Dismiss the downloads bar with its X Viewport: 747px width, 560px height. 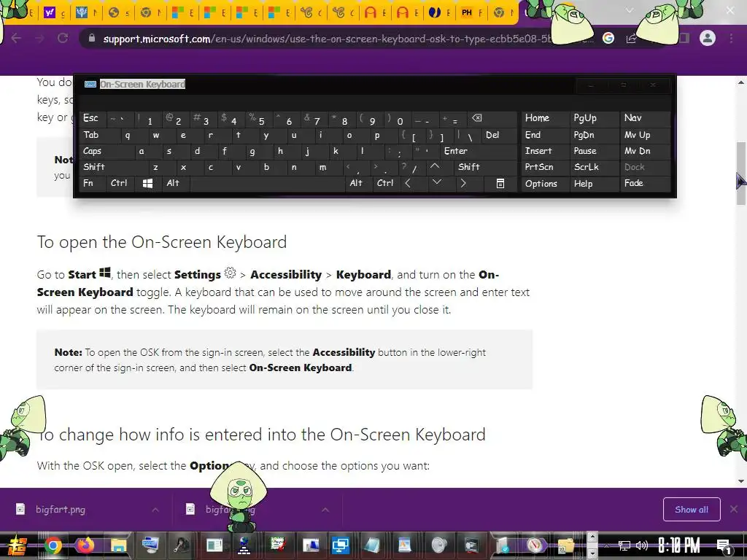click(x=734, y=509)
